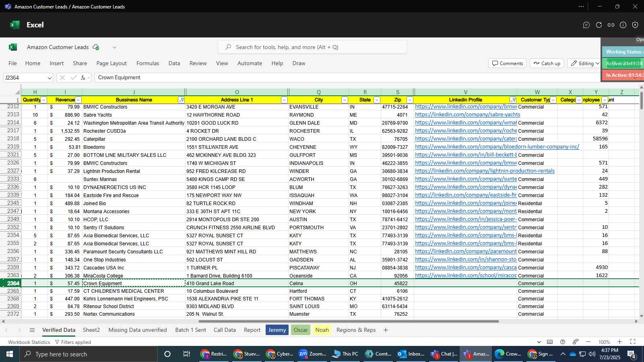Open the Revenue column filter dropdown
This screenshot has height=362, width=644.
(78, 100)
